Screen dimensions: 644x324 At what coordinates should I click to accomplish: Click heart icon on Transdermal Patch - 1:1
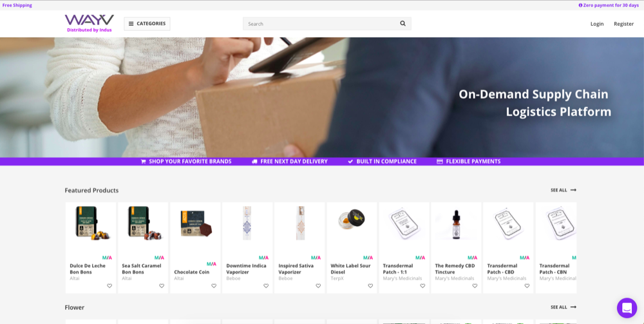pos(422,286)
